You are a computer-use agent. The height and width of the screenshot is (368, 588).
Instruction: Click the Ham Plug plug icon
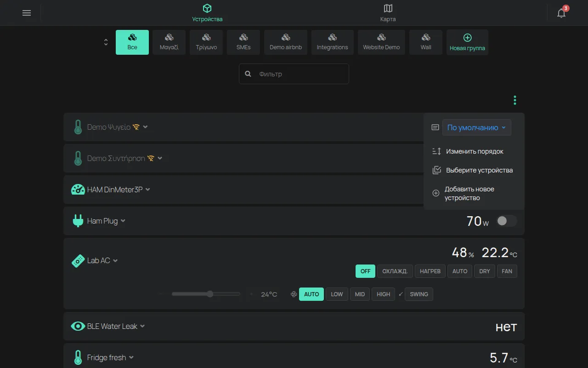(x=78, y=221)
